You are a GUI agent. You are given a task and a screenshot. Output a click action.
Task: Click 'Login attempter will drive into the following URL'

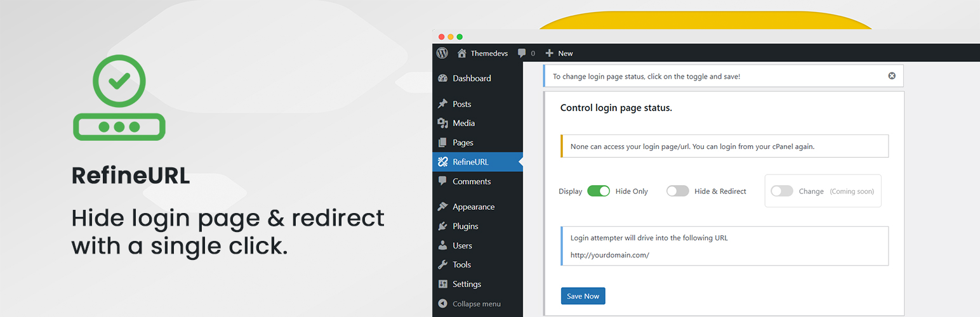(649, 238)
